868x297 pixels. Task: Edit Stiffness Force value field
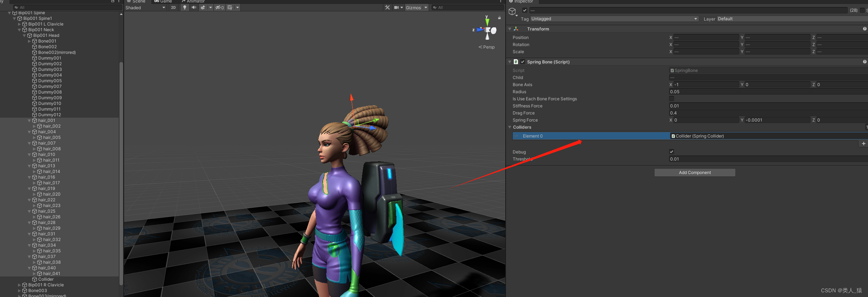(x=768, y=106)
